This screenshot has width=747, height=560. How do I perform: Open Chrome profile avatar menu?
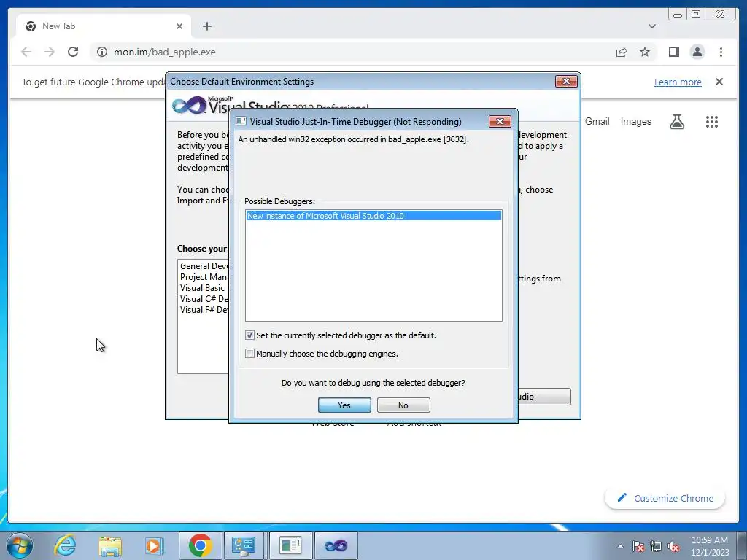pyautogui.click(x=697, y=52)
